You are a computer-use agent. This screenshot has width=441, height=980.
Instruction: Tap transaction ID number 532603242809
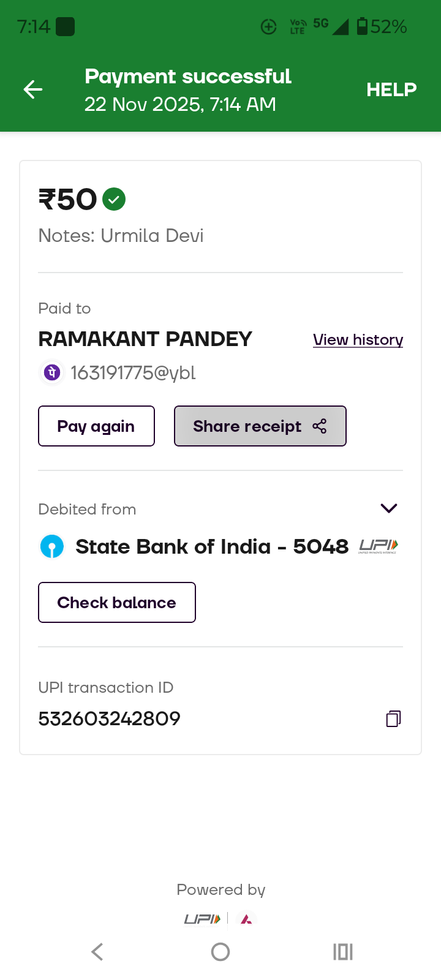[109, 718]
